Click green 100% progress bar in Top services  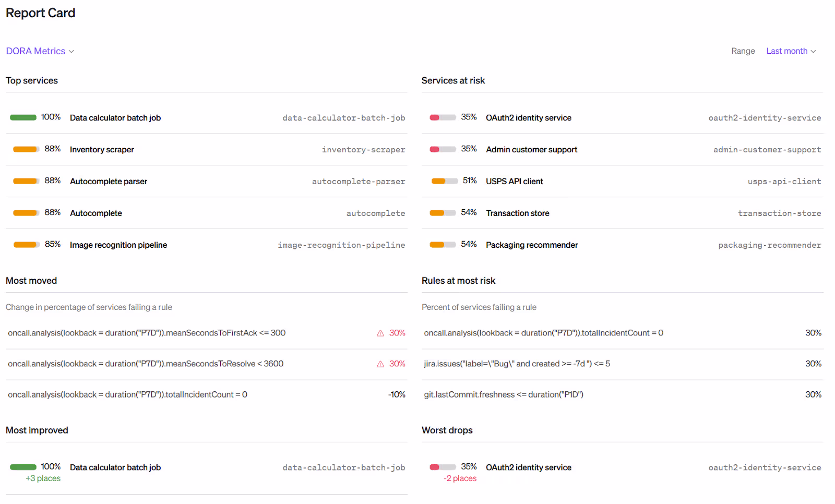coord(23,118)
